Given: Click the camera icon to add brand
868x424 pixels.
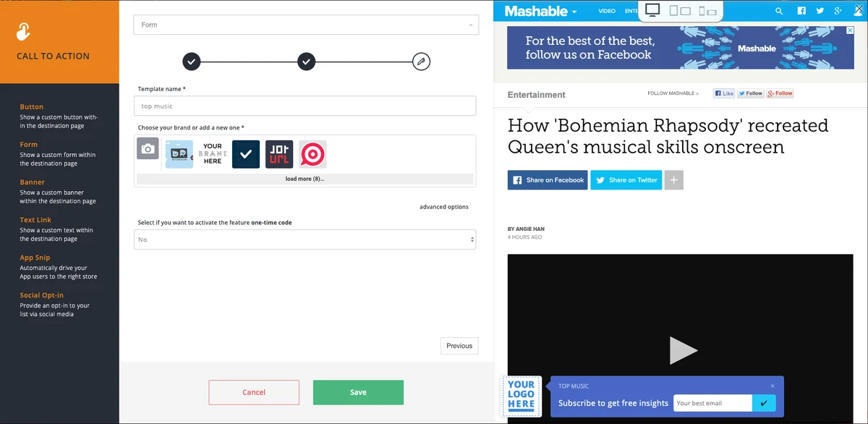Looking at the screenshot, I should click(x=148, y=148).
